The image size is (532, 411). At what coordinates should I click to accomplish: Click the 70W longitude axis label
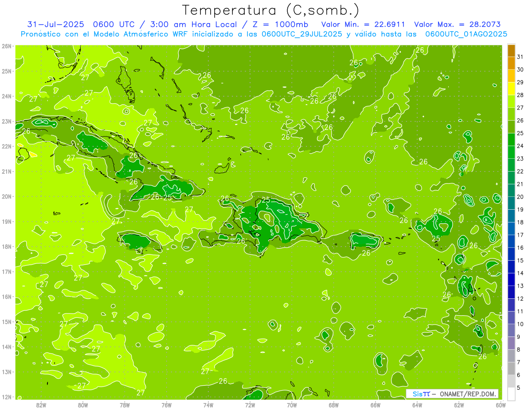coord(292,404)
